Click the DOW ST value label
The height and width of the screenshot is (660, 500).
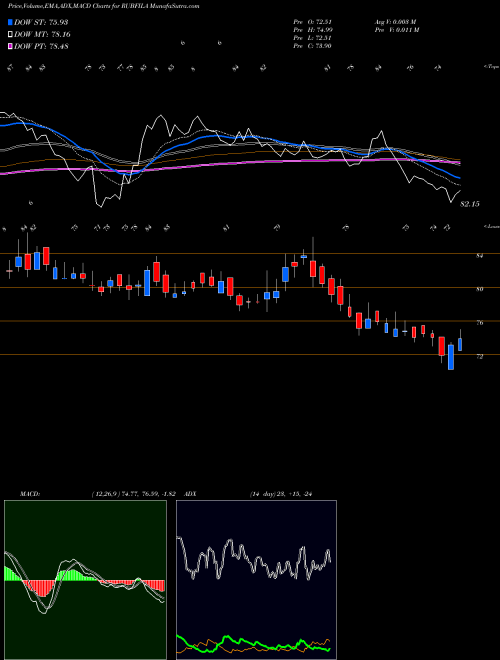(41, 22)
